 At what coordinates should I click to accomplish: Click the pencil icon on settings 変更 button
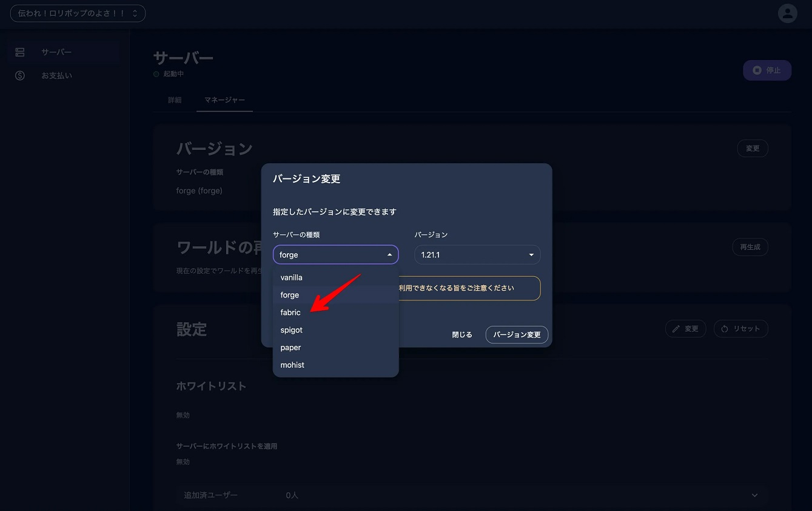pyautogui.click(x=676, y=329)
